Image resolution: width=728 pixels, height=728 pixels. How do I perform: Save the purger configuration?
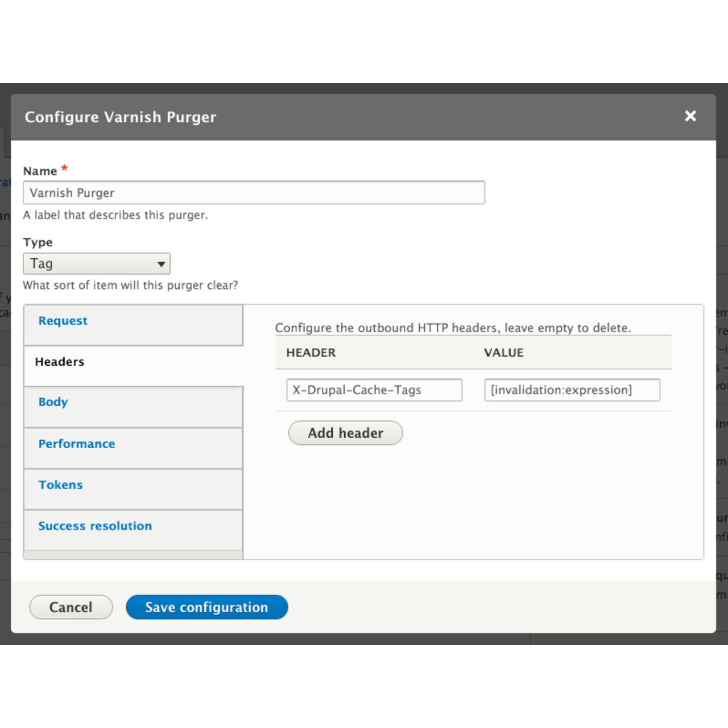[206, 607]
